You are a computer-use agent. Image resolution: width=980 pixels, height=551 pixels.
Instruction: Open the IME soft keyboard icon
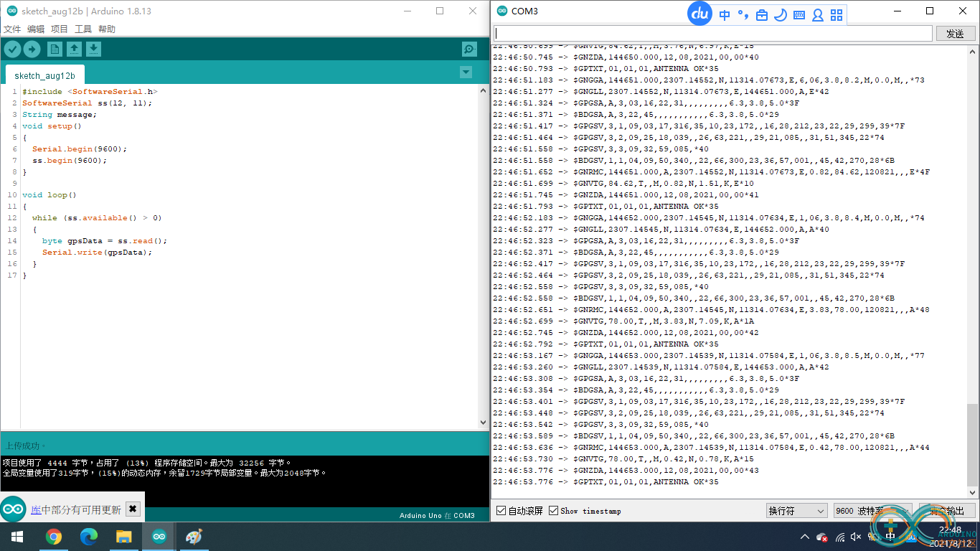(x=799, y=15)
